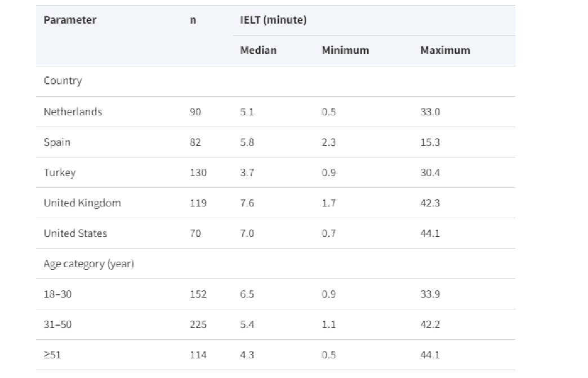Screen dimensions: 588x378
Task: Click the 18–30 age row label
Action: point(57,294)
